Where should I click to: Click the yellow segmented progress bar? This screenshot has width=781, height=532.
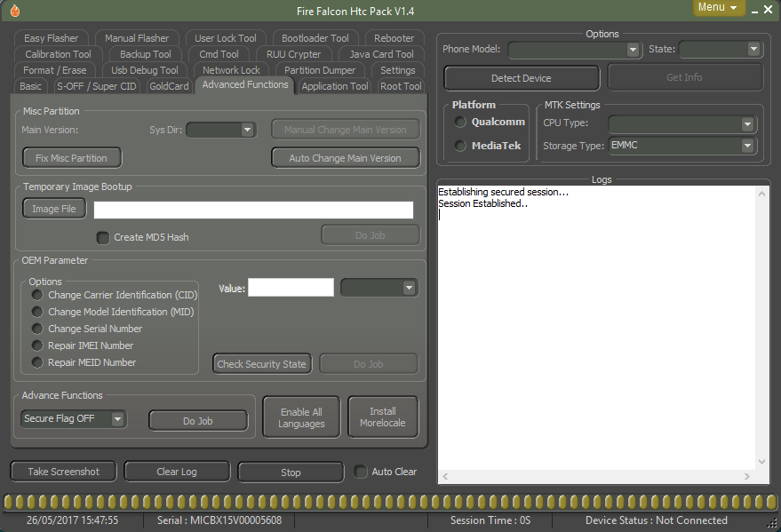390,502
